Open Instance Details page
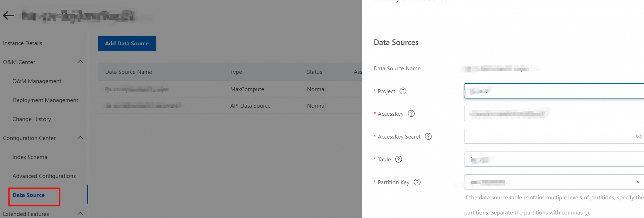 click(x=22, y=43)
